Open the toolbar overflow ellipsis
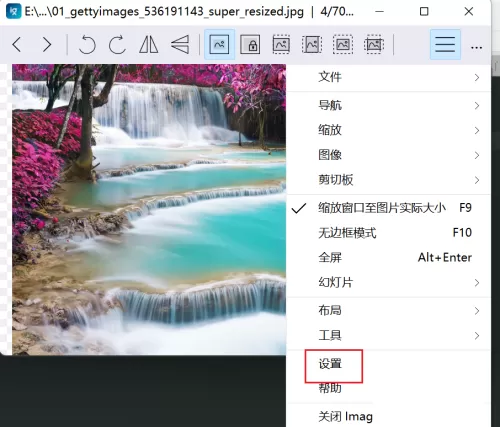 (477, 48)
